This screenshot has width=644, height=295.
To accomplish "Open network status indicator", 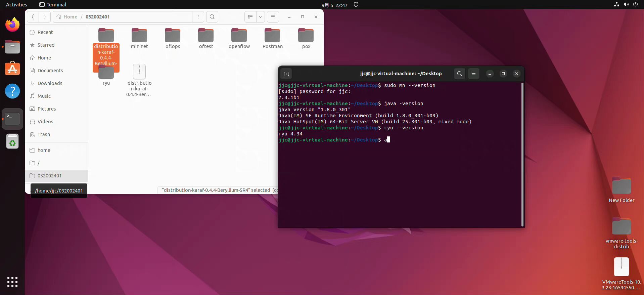I will pyautogui.click(x=616, y=5).
